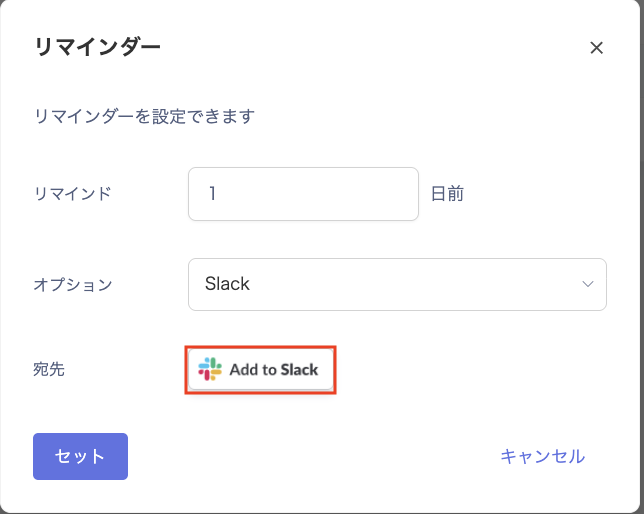
Task: Click the Slack logo icon
Action: click(x=210, y=369)
